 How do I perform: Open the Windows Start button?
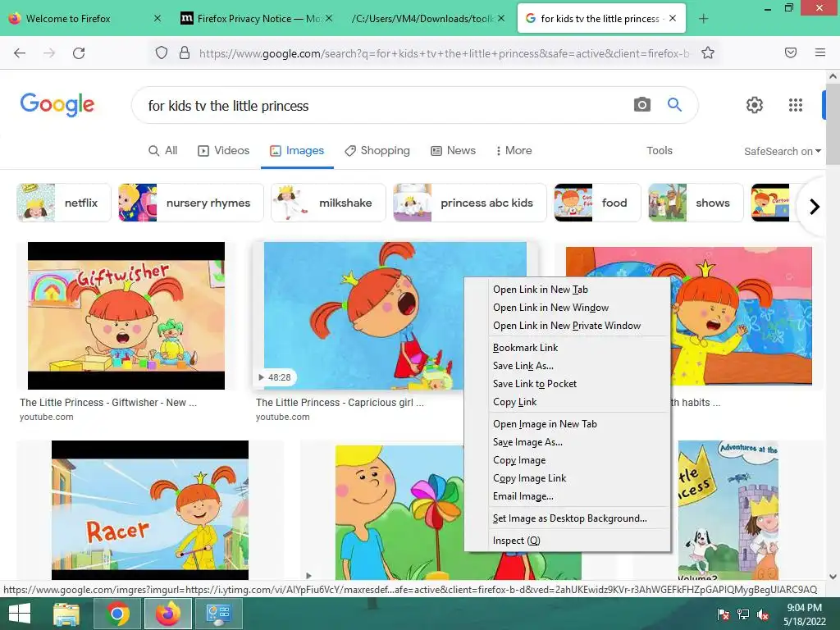coord(20,614)
